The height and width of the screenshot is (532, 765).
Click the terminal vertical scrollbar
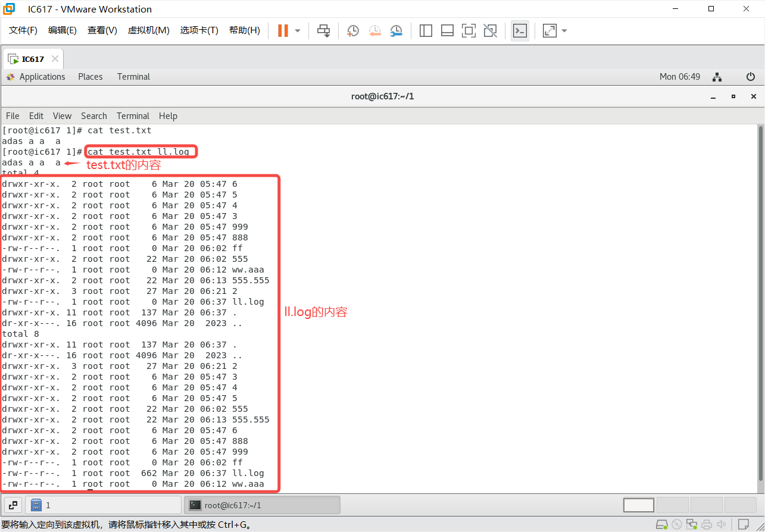pyautogui.click(x=760, y=302)
